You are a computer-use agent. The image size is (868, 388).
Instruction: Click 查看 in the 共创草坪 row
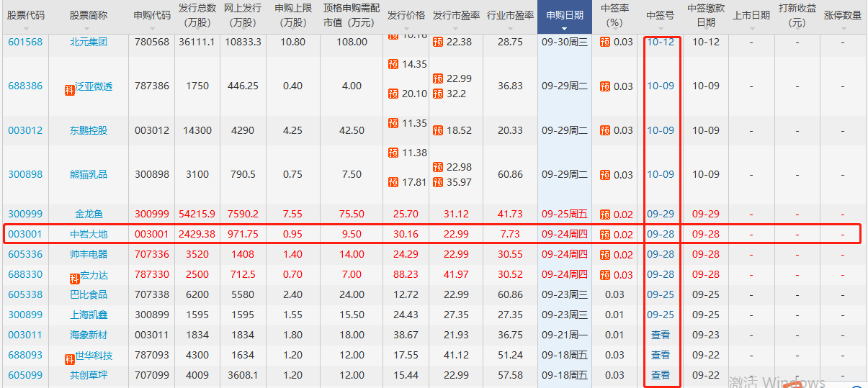click(x=661, y=375)
